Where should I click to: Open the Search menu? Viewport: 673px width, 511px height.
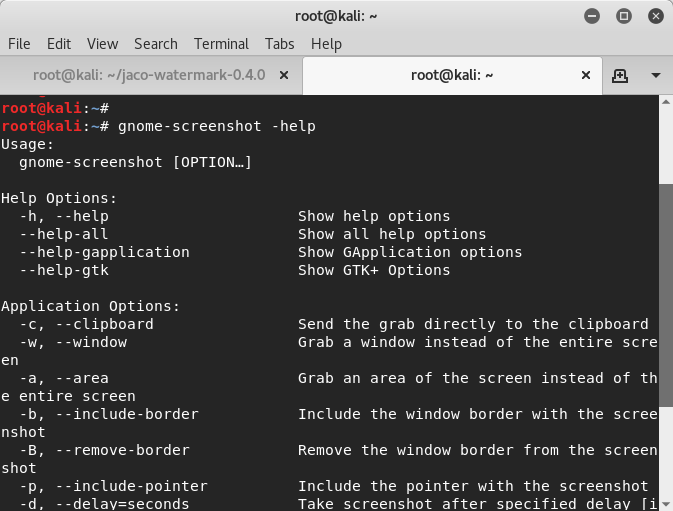click(x=156, y=44)
